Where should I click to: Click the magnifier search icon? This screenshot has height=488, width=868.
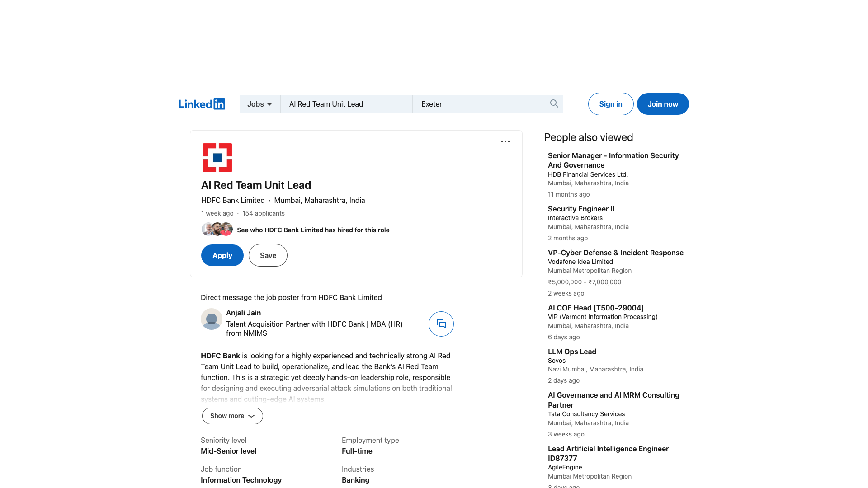tap(554, 104)
